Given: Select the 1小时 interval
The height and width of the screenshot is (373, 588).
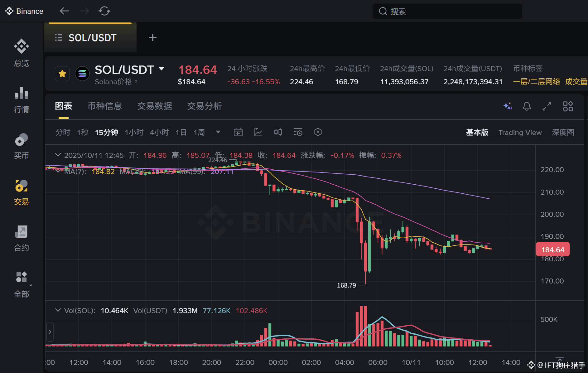Looking at the screenshot, I should pyautogui.click(x=134, y=133).
